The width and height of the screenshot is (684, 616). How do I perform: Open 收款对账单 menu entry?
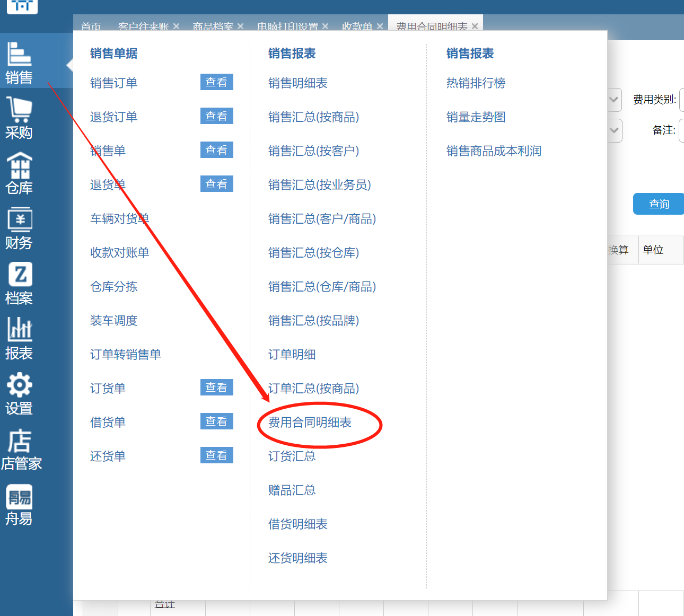coord(120,253)
